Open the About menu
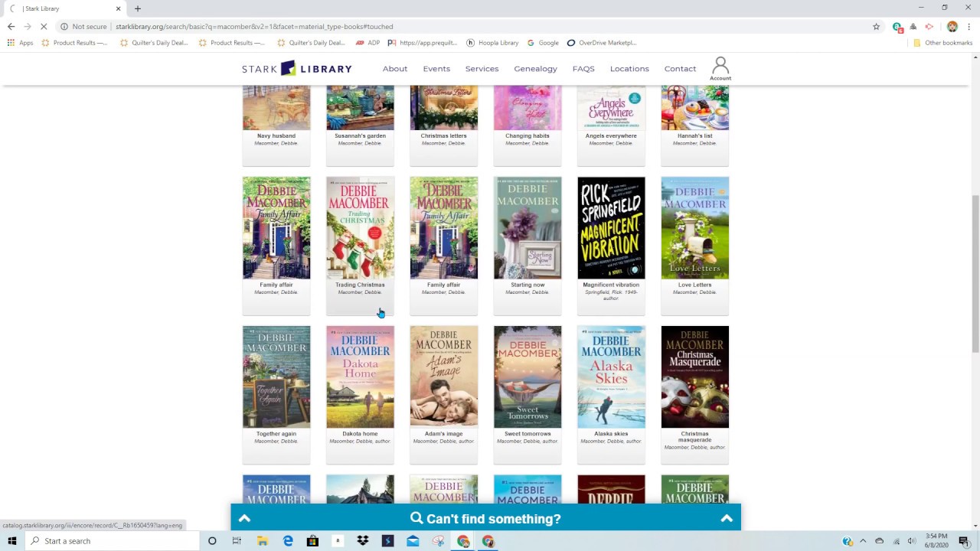Screen dimensions: 980x551 coord(395,69)
